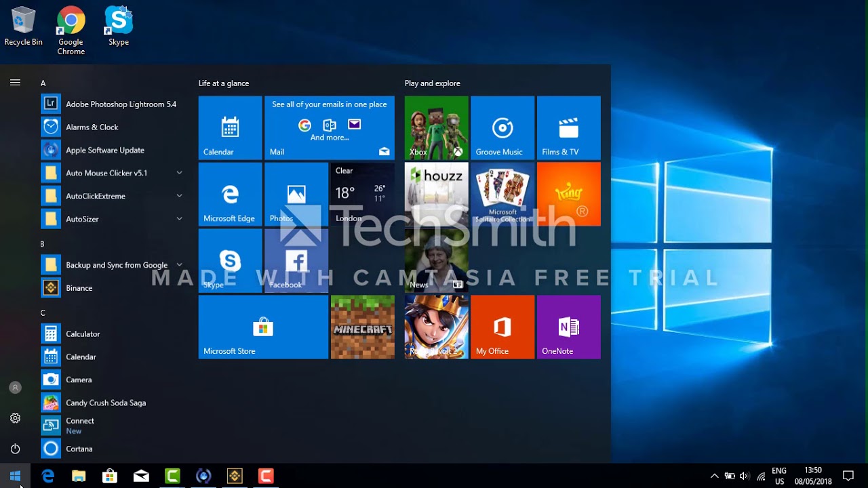Viewport: 868px width, 488px height.
Task: Select Google Chrome desktop shortcut
Action: (71, 31)
